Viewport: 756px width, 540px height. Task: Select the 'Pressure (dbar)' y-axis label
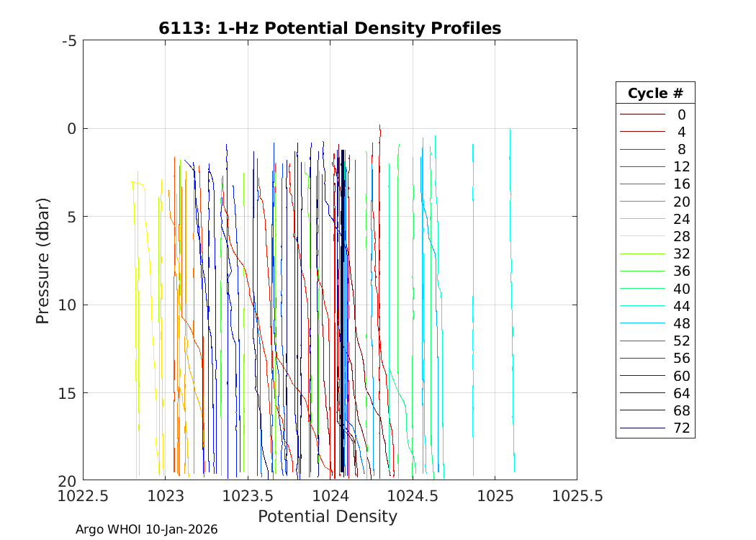point(43,261)
